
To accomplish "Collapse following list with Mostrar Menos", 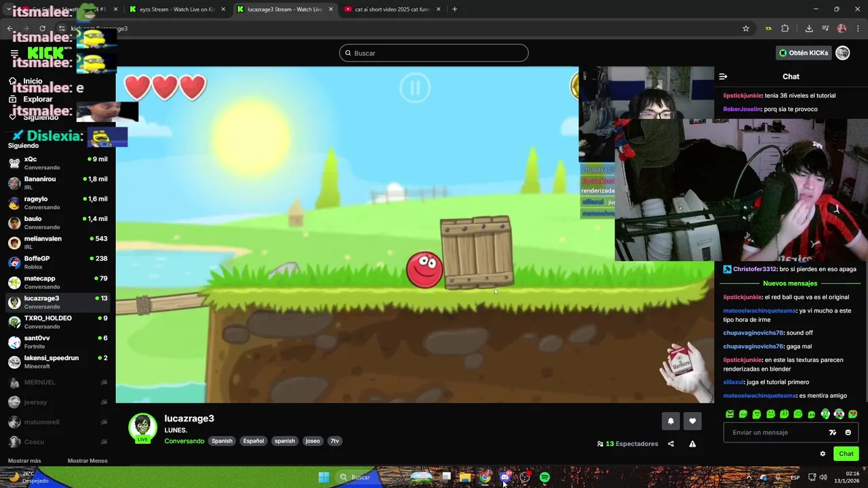I will (x=87, y=461).
